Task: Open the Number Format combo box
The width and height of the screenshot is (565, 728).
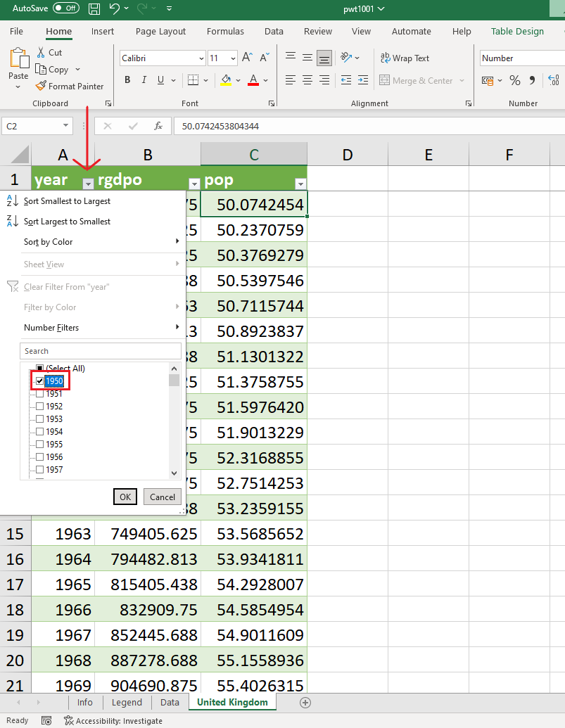Action: pyautogui.click(x=522, y=58)
